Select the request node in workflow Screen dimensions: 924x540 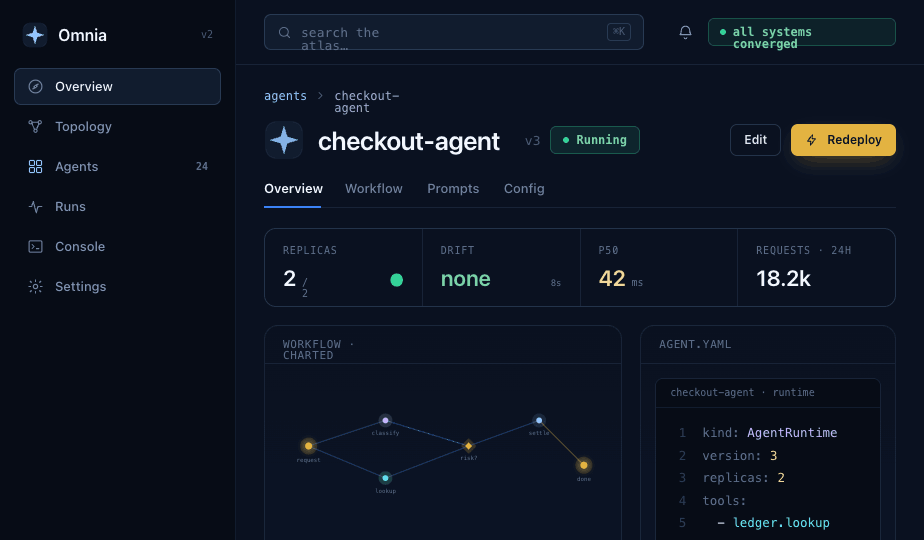(x=308, y=446)
